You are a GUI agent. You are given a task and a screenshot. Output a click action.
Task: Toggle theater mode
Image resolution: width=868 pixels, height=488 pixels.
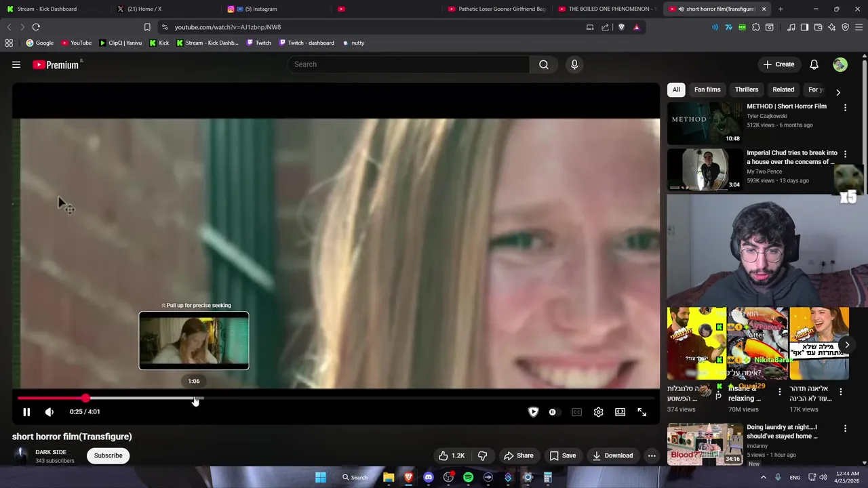(620, 412)
